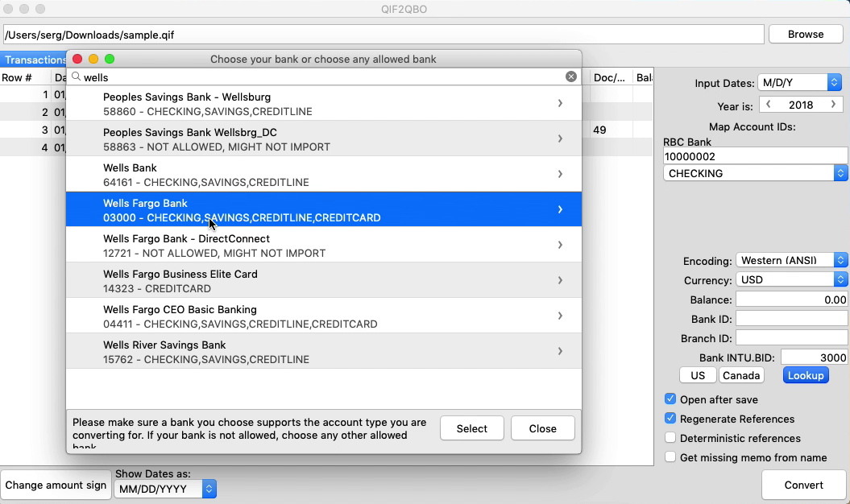
Task: Open chevron for Wells Fargo Business Elite Card
Action: 560,280
